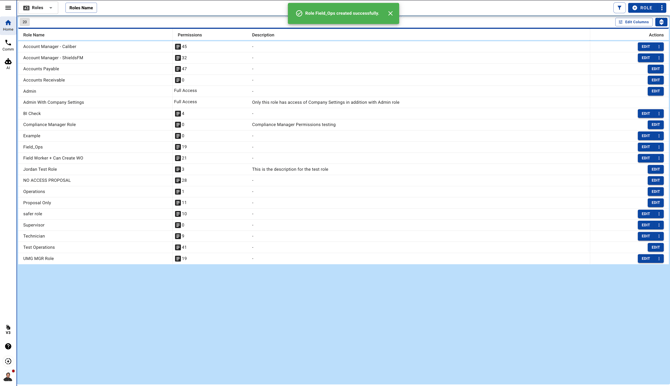Click the Jordan Test Role description text
This screenshot has height=386, width=670.
pos(290,169)
